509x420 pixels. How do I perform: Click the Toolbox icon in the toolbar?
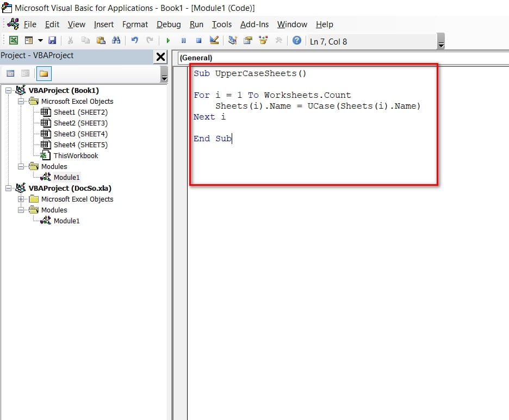point(278,40)
